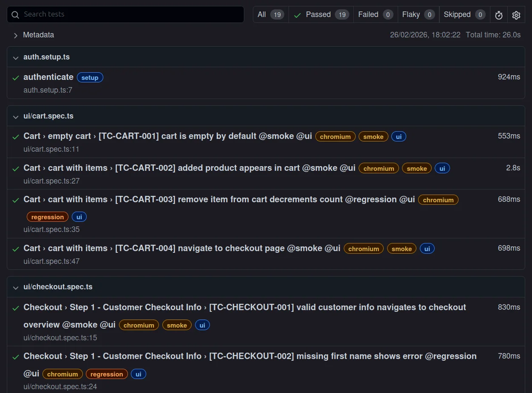
Task: Click the checkmark next to TC-CART-004 test
Action: pos(16,248)
